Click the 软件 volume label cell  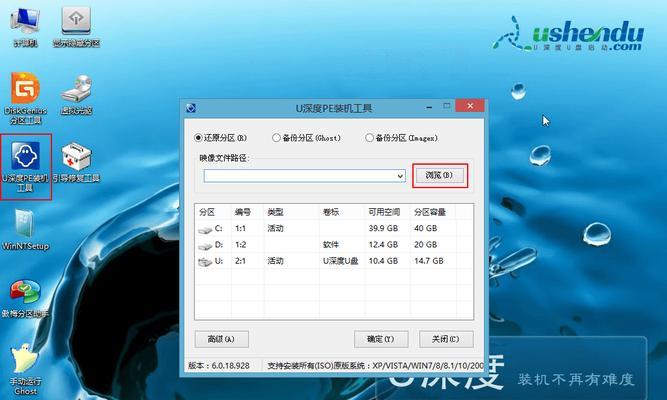point(331,245)
